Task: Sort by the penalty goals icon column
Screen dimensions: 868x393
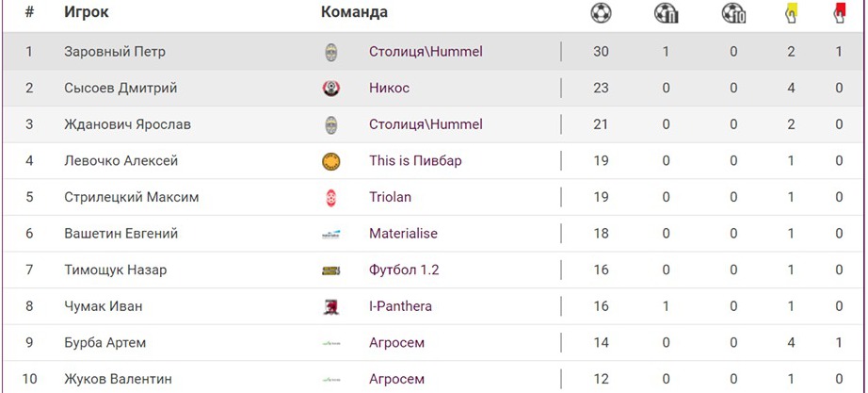Action: 667,13
